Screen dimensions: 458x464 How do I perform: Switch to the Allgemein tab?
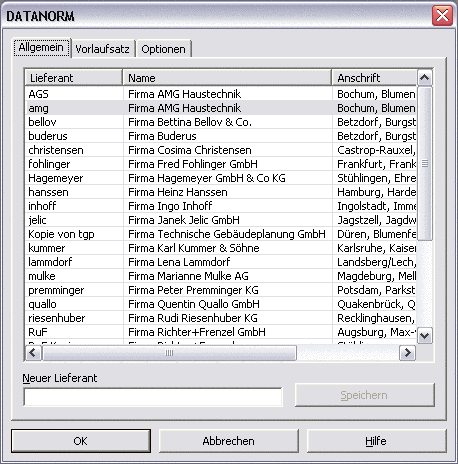[x=41, y=48]
